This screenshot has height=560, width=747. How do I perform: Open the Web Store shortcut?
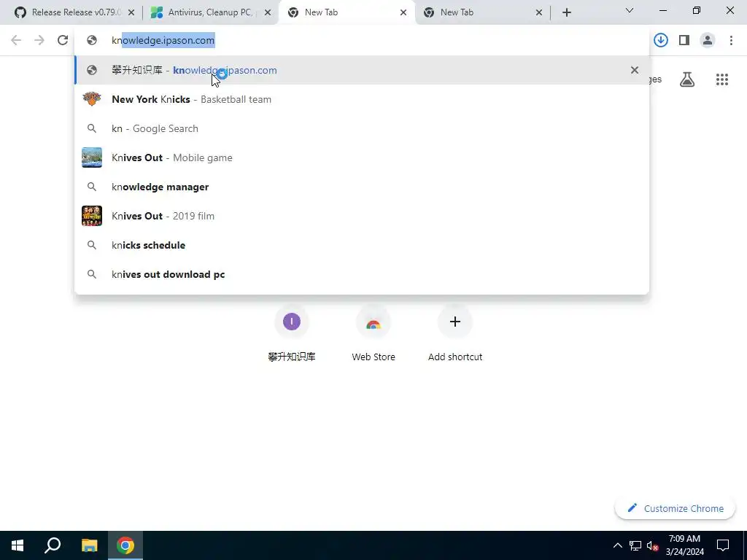pyautogui.click(x=373, y=333)
